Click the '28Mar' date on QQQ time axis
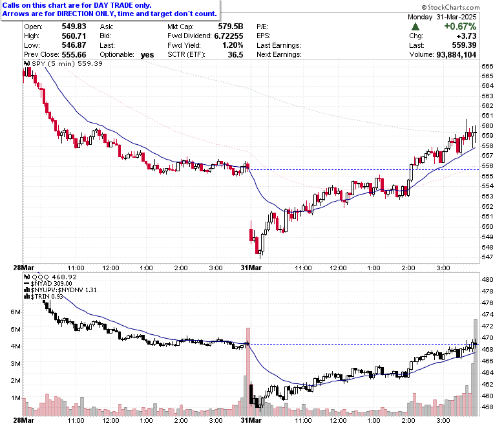504x426 pixels. [x=23, y=420]
